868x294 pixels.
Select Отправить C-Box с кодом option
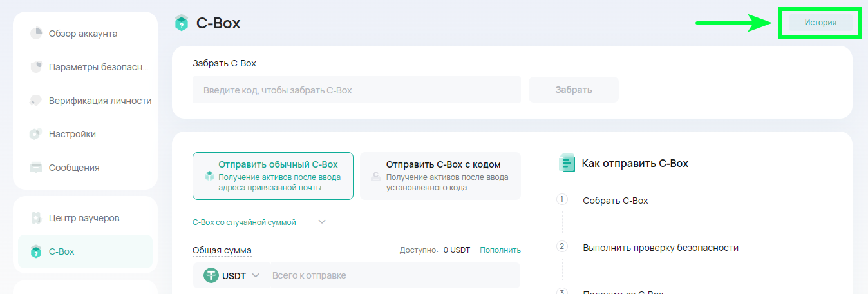(440, 176)
